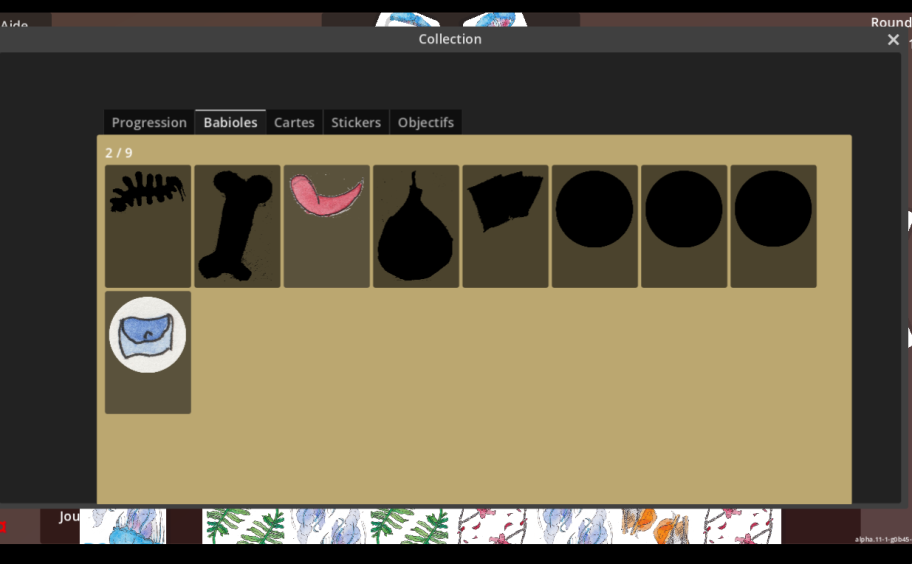Switch to the Babioles tab
This screenshot has width=912, height=564.
230,122
